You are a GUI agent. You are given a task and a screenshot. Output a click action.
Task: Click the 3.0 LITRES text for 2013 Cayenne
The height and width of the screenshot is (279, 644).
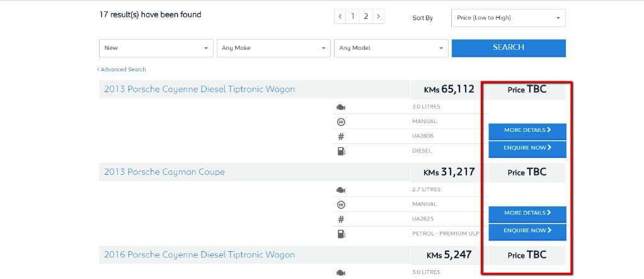pos(426,107)
